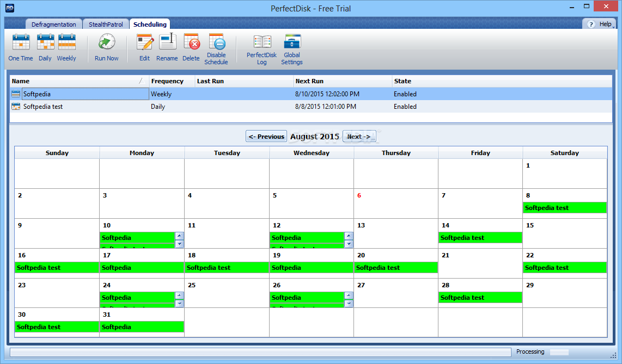Viewport: 622px width, 364px height.
Task: Click the Daily frequency cell
Action: (x=158, y=106)
